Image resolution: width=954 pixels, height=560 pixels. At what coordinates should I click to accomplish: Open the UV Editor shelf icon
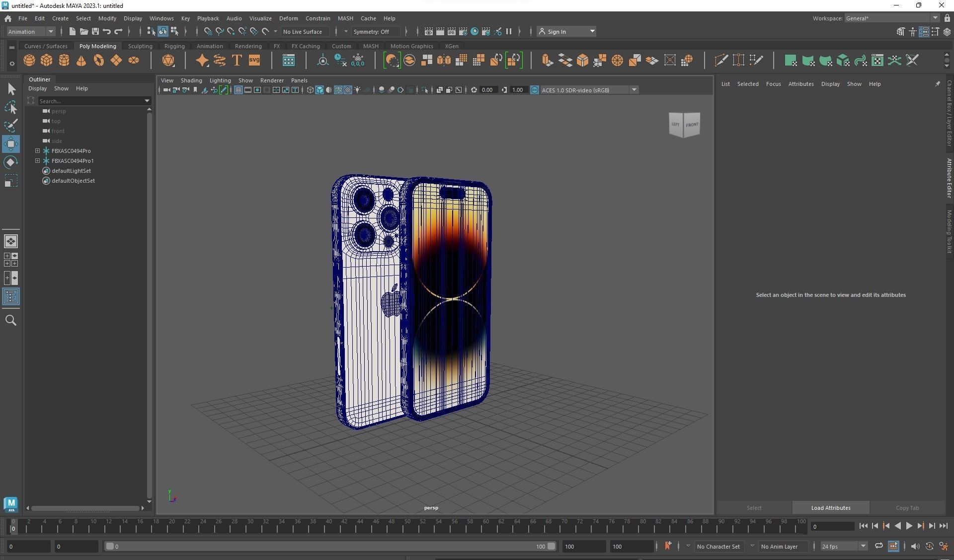(x=878, y=61)
